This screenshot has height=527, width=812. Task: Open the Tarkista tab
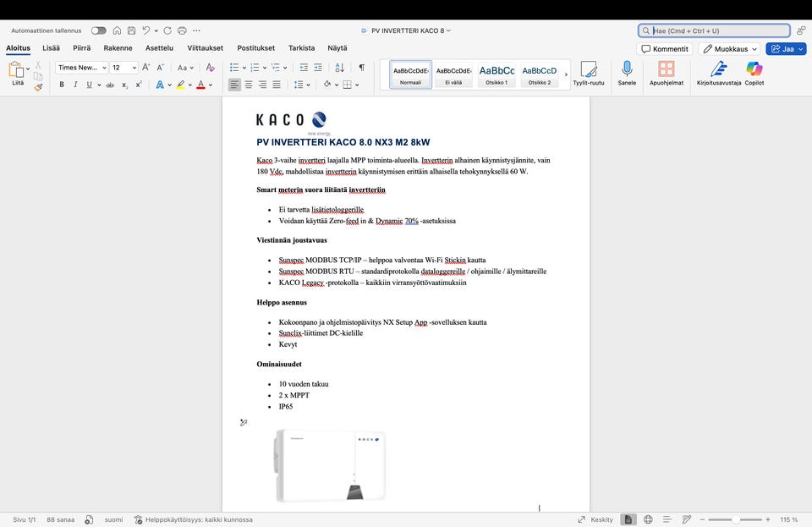(301, 47)
